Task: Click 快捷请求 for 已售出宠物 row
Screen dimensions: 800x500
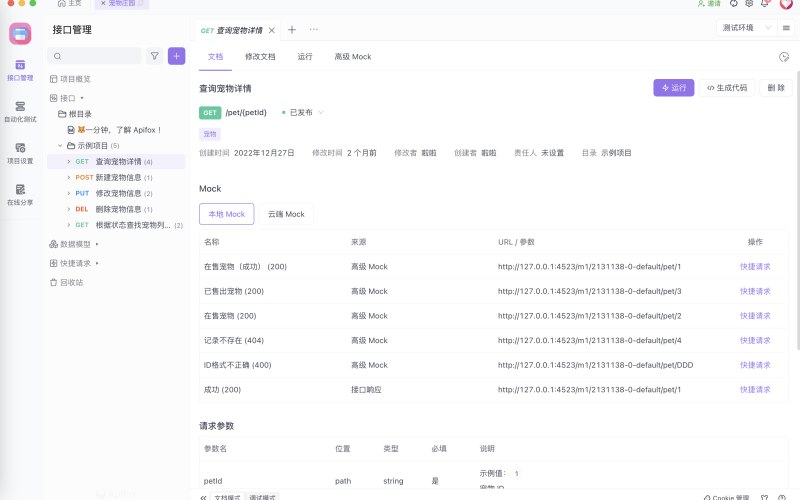Action: pos(755,291)
